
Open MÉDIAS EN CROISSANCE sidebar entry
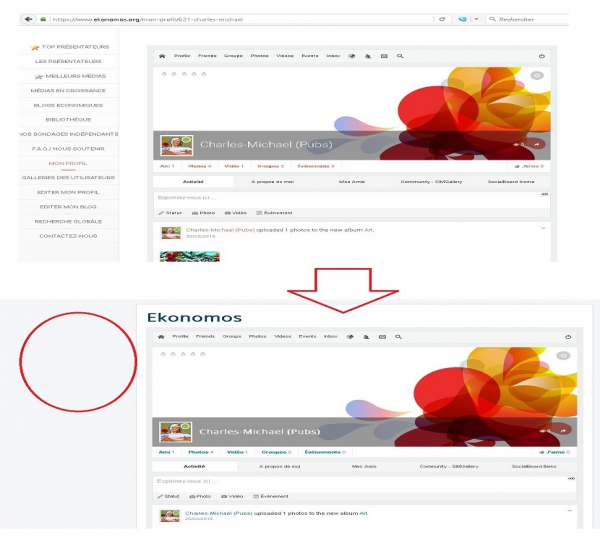click(x=69, y=90)
